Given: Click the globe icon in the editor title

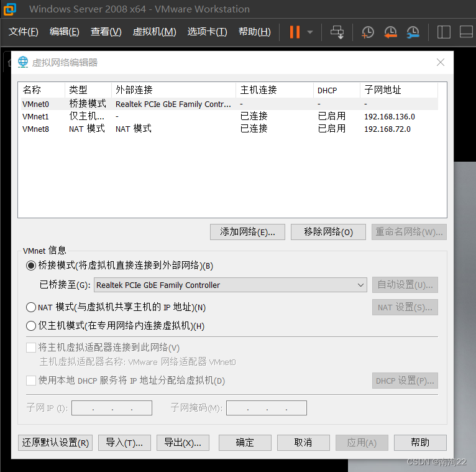Looking at the screenshot, I should tap(23, 62).
